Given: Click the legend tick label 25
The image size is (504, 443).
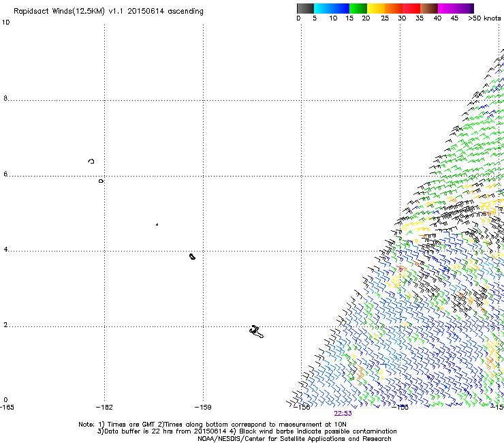Looking at the screenshot, I should coord(385,18).
